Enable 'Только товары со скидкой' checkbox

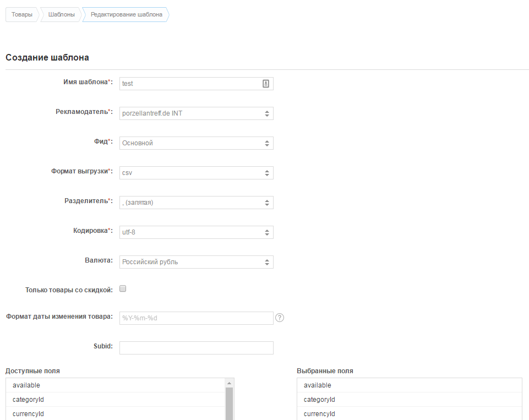pos(123,289)
